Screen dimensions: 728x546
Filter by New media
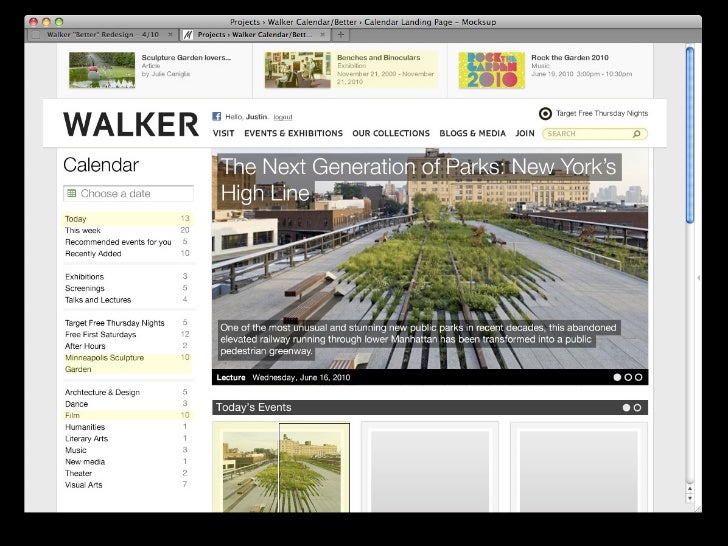pyautogui.click(x=127, y=462)
